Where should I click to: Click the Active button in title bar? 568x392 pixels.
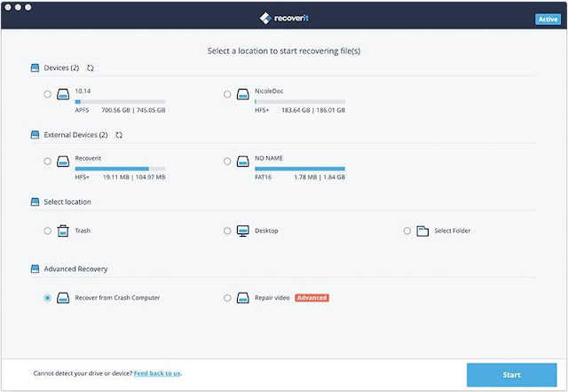[548, 20]
